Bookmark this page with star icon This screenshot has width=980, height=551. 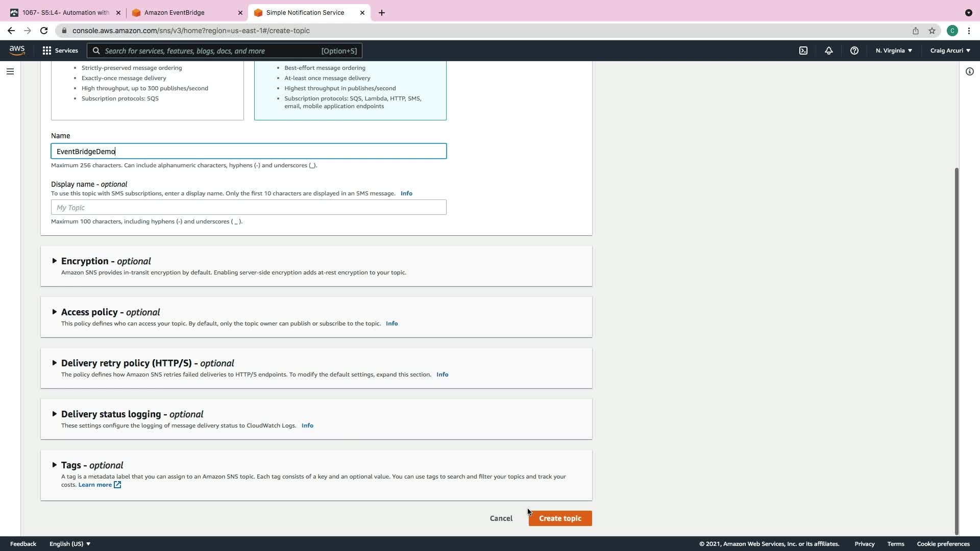coord(932,31)
